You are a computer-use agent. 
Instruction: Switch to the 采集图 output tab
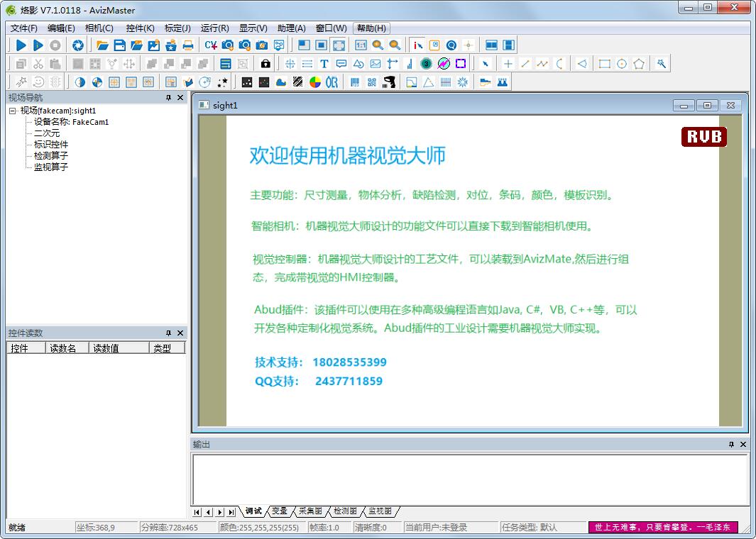click(x=310, y=511)
